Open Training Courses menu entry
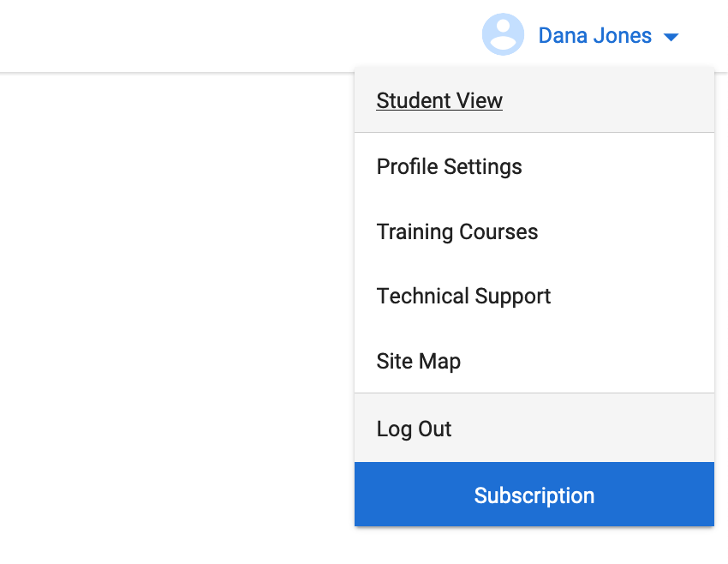 pyautogui.click(x=534, y=231)
